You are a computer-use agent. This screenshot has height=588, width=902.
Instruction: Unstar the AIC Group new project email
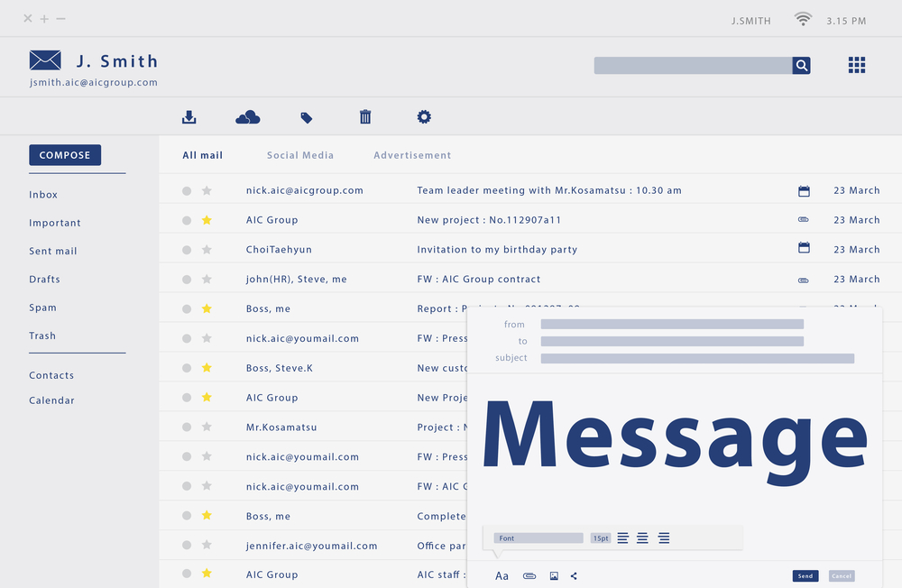tap(207, 219)
